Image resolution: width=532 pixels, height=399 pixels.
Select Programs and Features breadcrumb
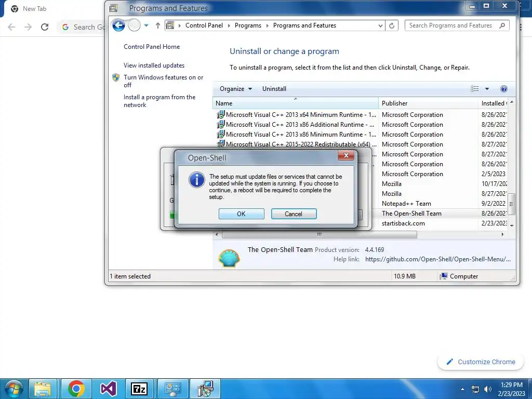click(x=304, y=25)
